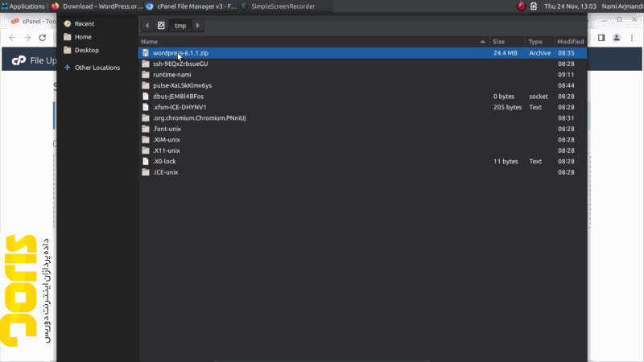Click the plus icon beside Other Locations
644x362 pixels.
(x=68, y=68)
